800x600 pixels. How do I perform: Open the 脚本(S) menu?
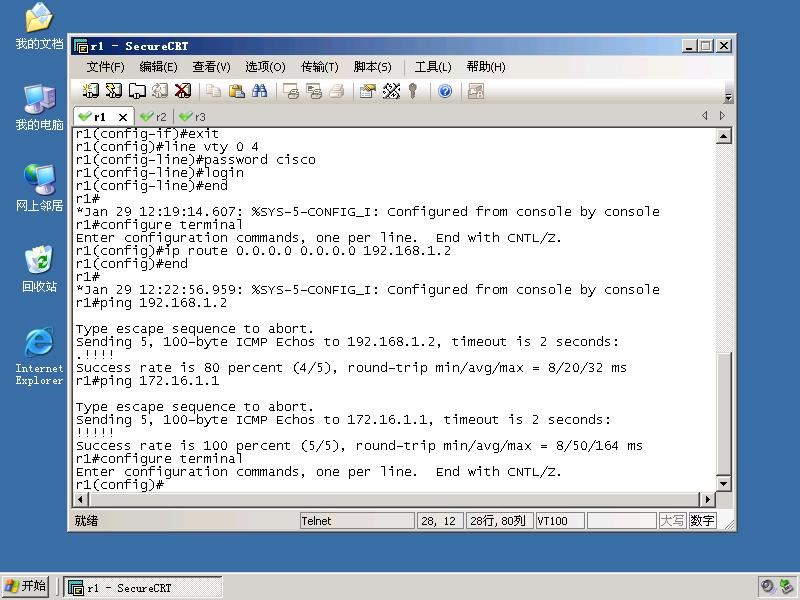pos(372,67)
